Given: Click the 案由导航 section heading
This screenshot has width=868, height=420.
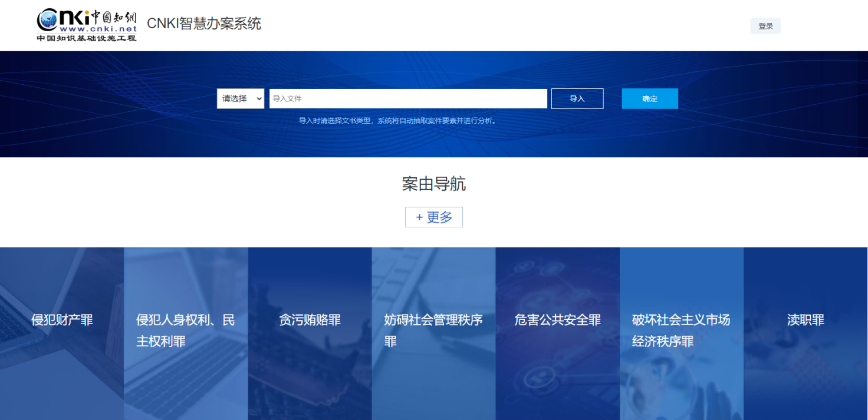Looking at the screenshot, I should [434, 184].
